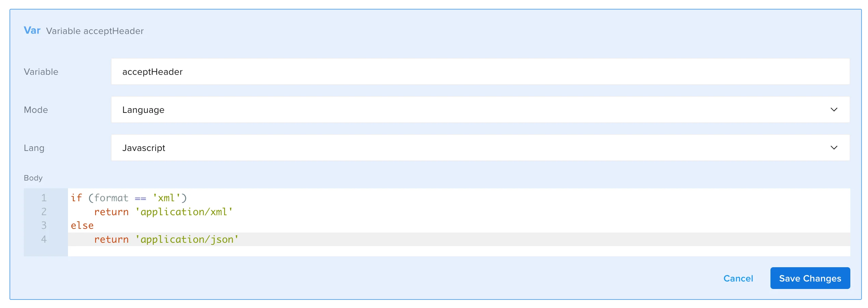
Task: Open the Mode dropdown showing Language
Action: 480,110
